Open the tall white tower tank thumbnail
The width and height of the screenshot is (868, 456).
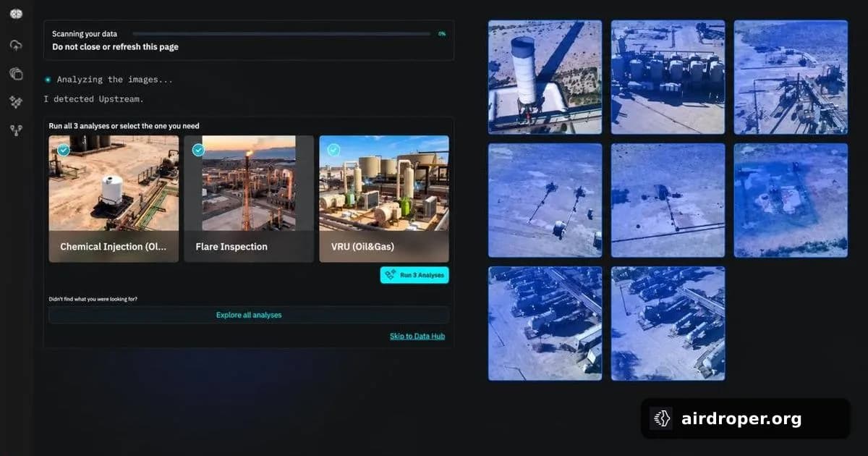pos(545,77)
